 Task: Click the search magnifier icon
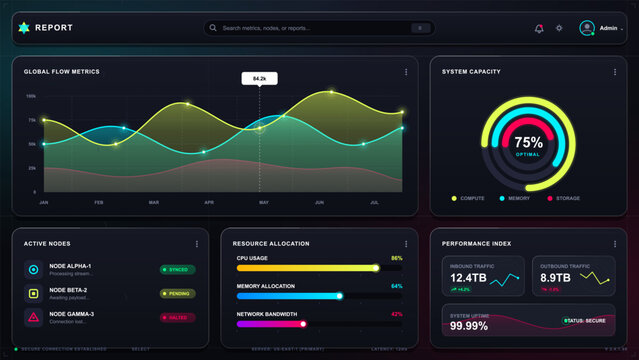click(x=213, y=28)
